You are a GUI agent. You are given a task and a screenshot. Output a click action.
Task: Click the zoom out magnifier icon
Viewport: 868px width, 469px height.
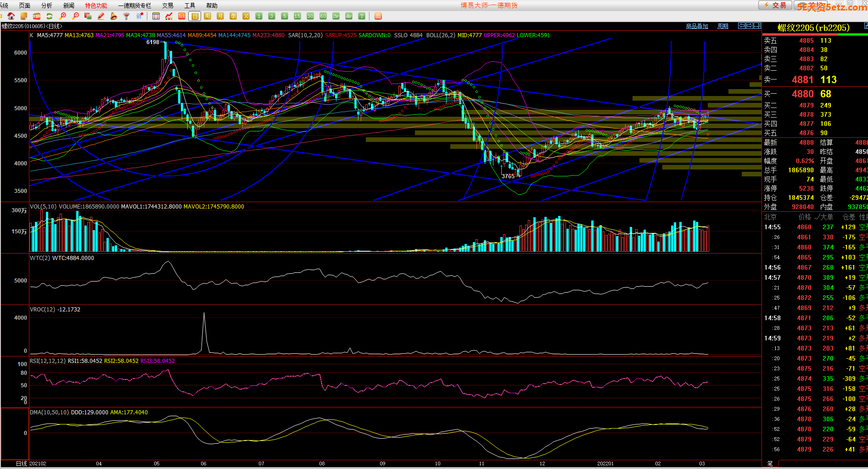pos(76,16)
